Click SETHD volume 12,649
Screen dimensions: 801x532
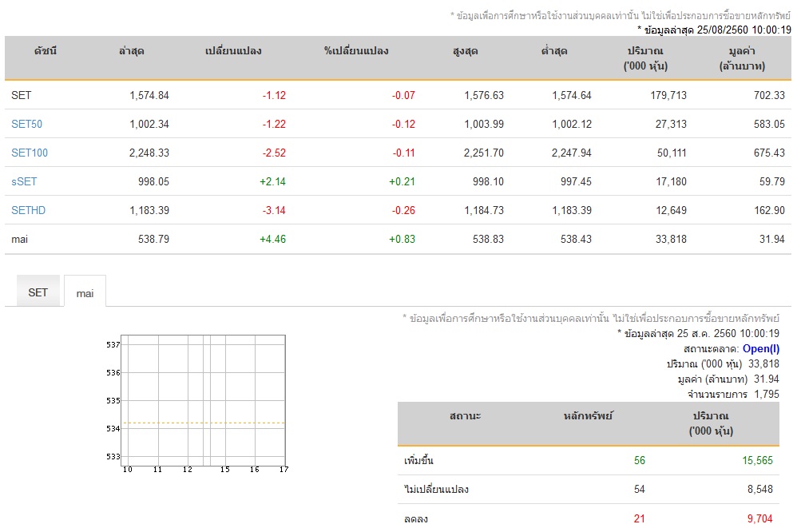(x=672, y=210)
